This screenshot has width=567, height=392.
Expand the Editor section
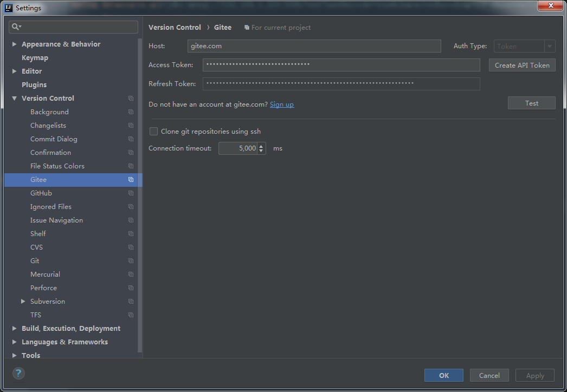(x=14, y=71)
